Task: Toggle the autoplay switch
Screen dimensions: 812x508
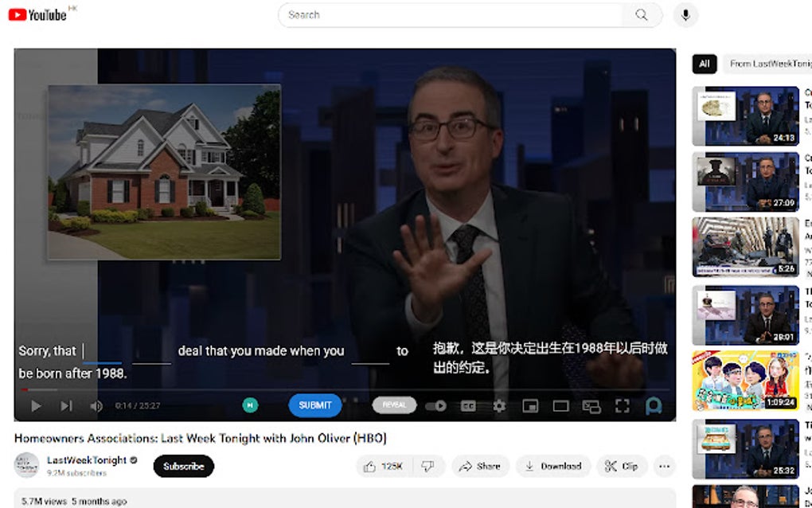Action: click(436, 406)
